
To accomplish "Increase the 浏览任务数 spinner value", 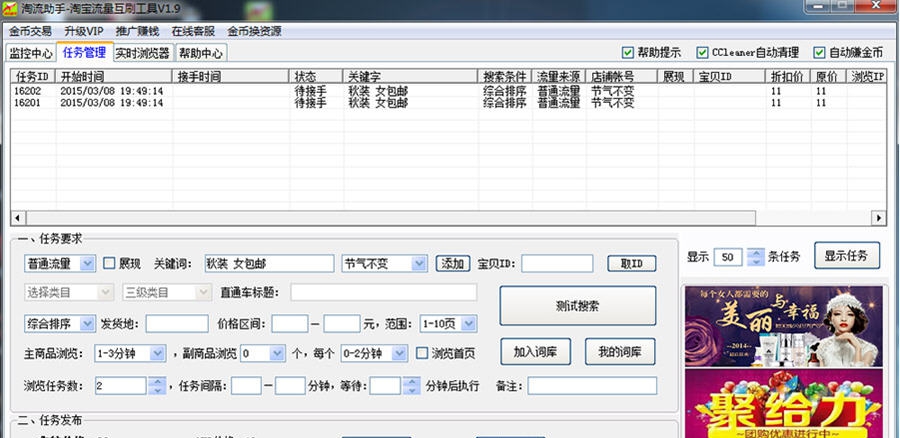I will tap(158, 381).
